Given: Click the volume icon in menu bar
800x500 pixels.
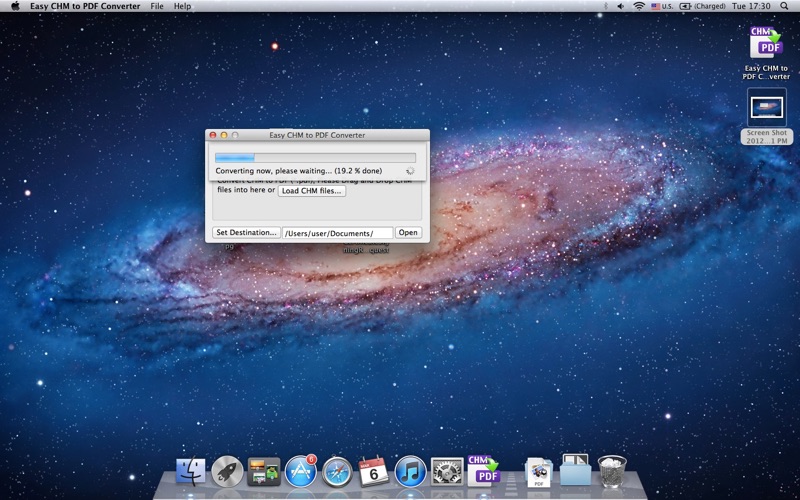Looking at the screenshot, I should [621, 6].
